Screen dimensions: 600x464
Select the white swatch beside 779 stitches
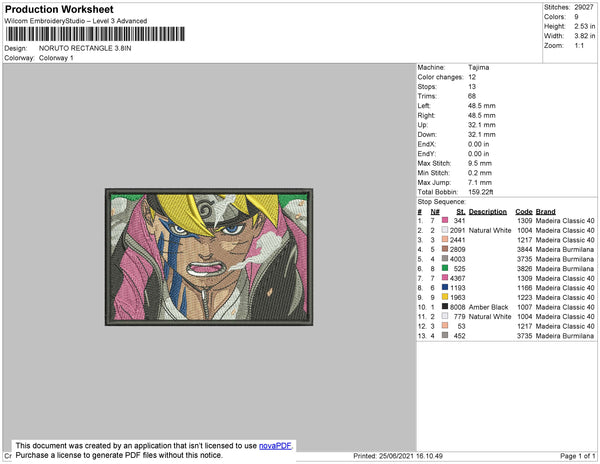(445, 316)
